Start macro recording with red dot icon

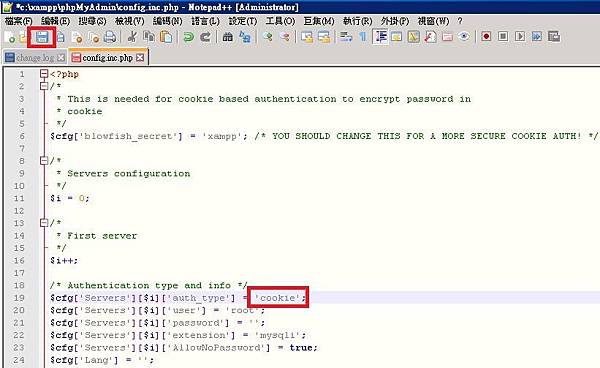tap(486, 37)
